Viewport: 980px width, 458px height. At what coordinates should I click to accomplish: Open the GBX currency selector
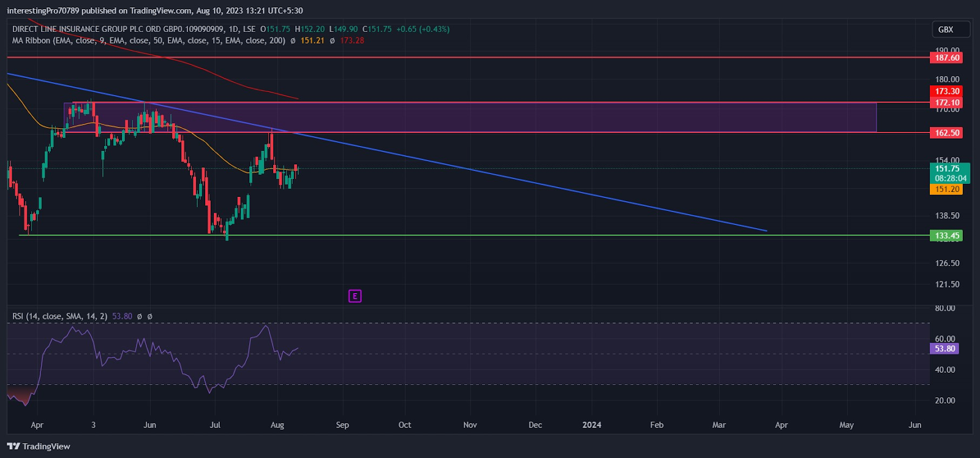pyautogui.click(x=951, y=29)
